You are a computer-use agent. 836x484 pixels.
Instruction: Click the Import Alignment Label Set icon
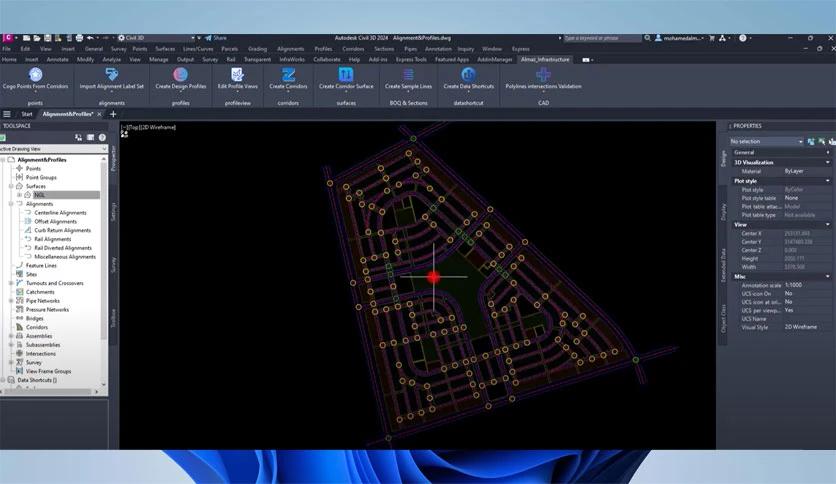pyautogui.click(x=111, y=74)
